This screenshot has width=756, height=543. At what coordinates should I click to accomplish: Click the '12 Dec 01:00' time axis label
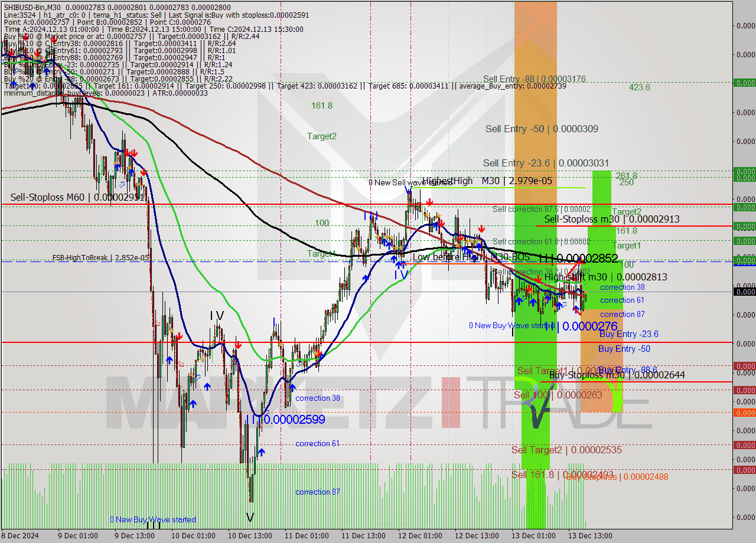click(x=420, y=536)
